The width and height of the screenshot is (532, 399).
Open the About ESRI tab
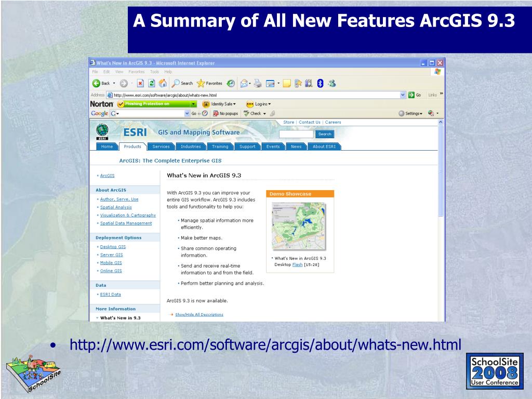pyautogui.click(x=324, y=147)
